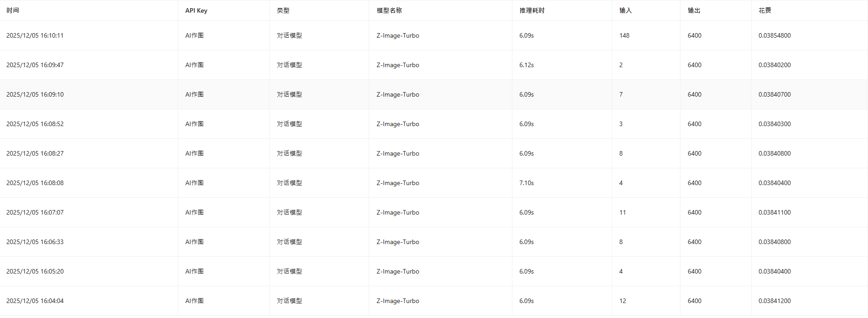This screenshot has width=868, height=318.
Task: Click the cost value 0.03854800
Action: tap(775, 35)
